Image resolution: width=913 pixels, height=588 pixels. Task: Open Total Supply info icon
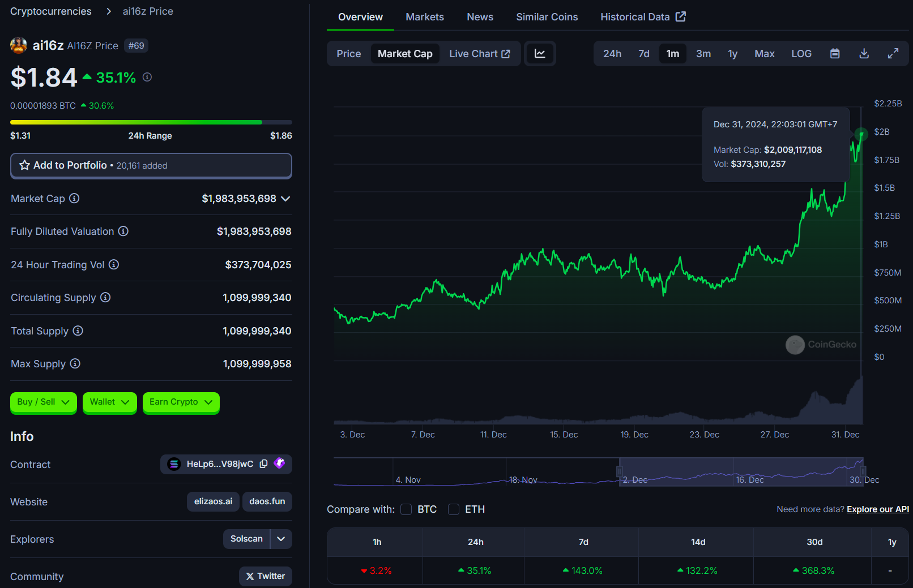(x=78, y=331)
